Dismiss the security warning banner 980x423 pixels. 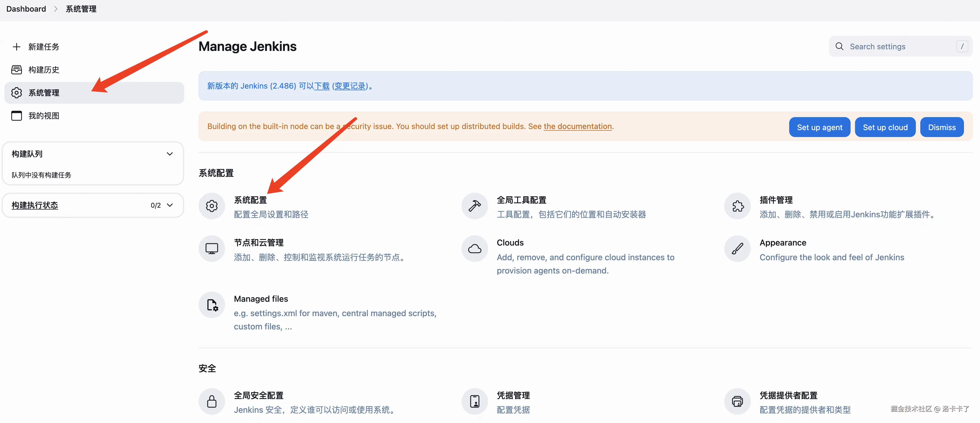[x=941, y=127]
